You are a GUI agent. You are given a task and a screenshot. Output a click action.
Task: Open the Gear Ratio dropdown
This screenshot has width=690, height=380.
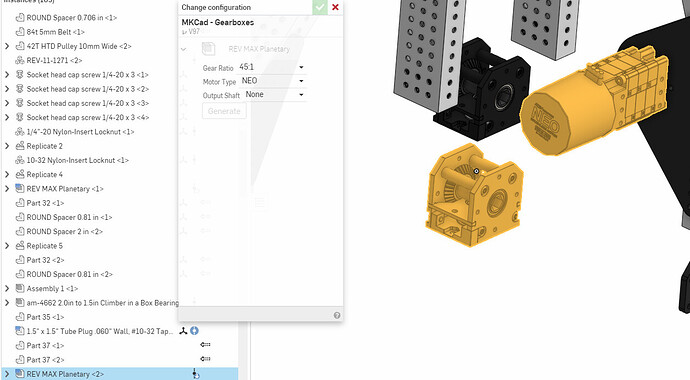tap(272, 67)
